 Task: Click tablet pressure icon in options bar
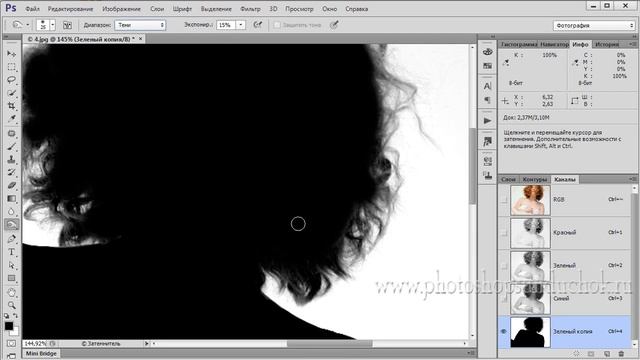click(334, 25)
